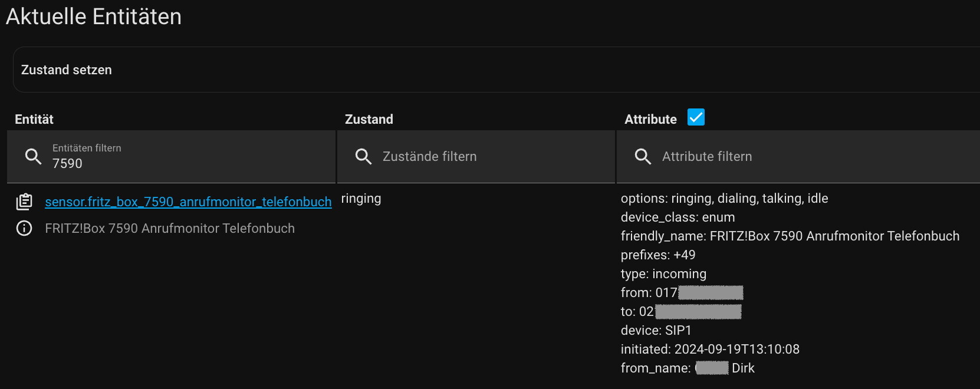The width and height of the screenshot is (980, 389).
Task: Click the magnifier icon in the Zustände filter
Action: [x=363, y=156]
